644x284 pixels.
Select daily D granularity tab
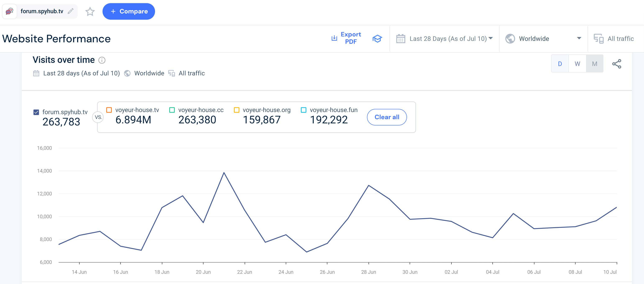(x=560, y=64)
